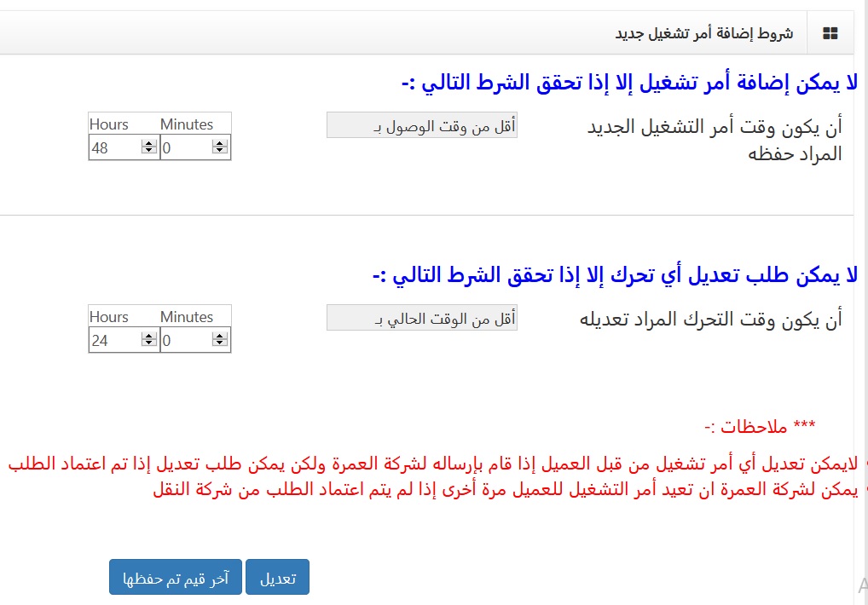Viewport: 868px width, 605px height.
Task: Increase the 48 Hours value with up arrow
Action: pyautogui.click(x=148, y=144)
